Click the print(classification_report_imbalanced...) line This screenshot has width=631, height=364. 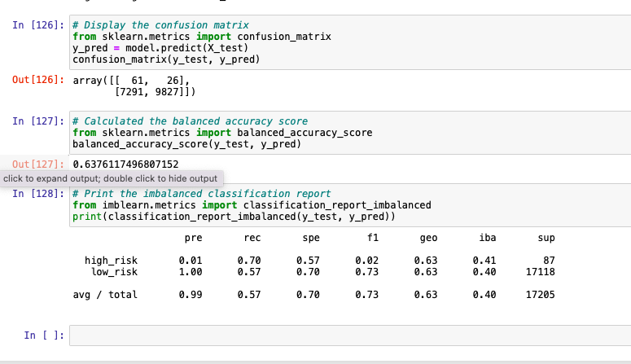point(234,217)
